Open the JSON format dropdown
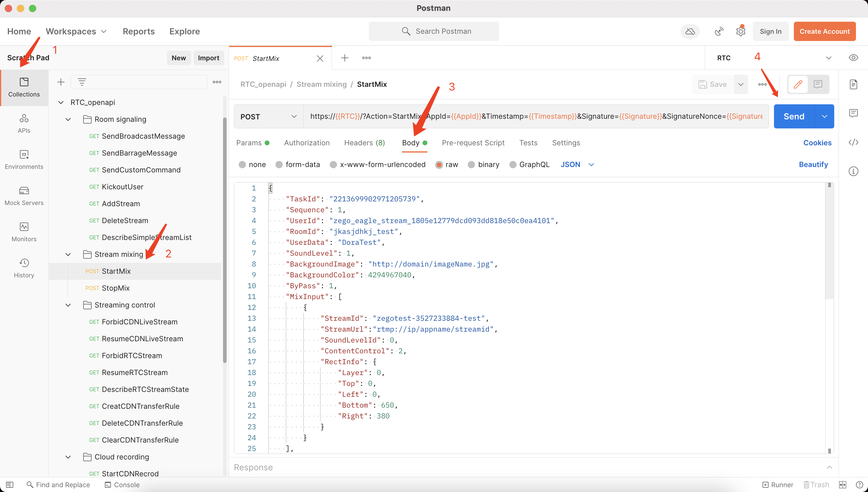The width and height of the screenshot is (868, 492). coord(577,165)
